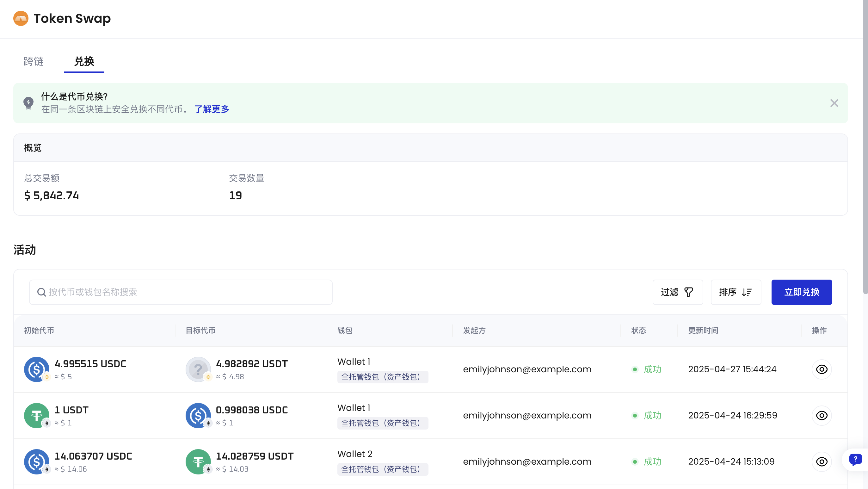Open the 排序 sorting menu
Screen dimensions: 868x489
[736, 292]
